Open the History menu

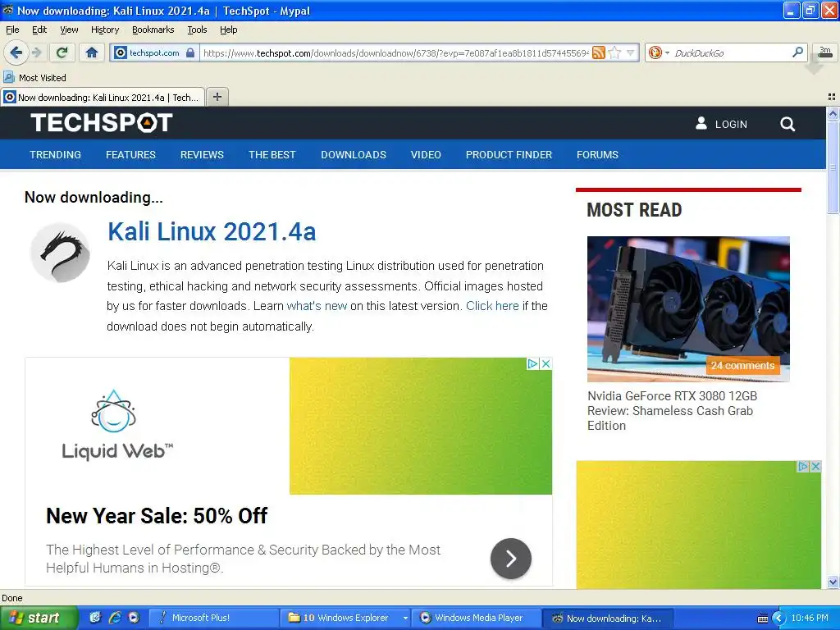104,30
